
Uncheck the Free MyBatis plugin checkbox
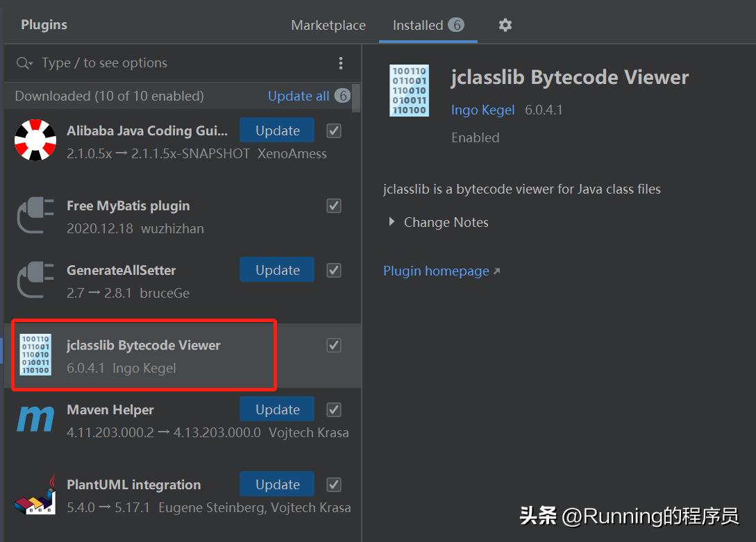pyautogui.click(x=334, y=205)
